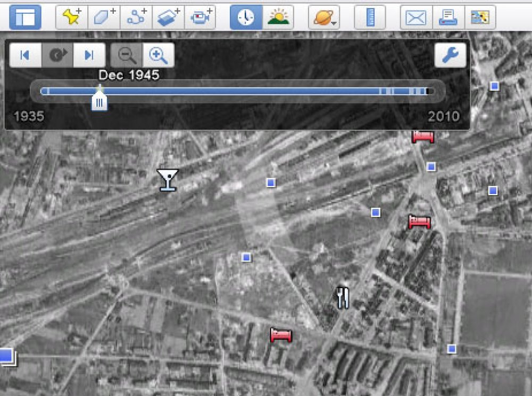
Task: Record a tour with the camera icon
Action: click(x=201, y=17)
